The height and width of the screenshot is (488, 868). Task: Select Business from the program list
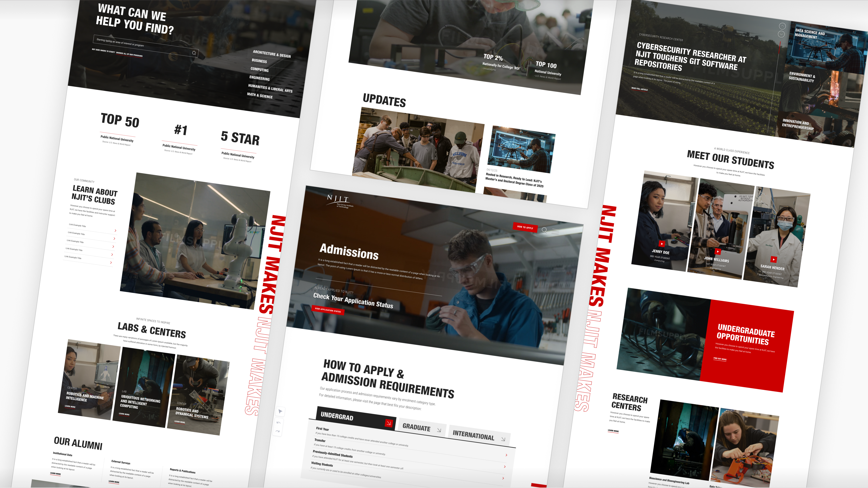point(259,61)
